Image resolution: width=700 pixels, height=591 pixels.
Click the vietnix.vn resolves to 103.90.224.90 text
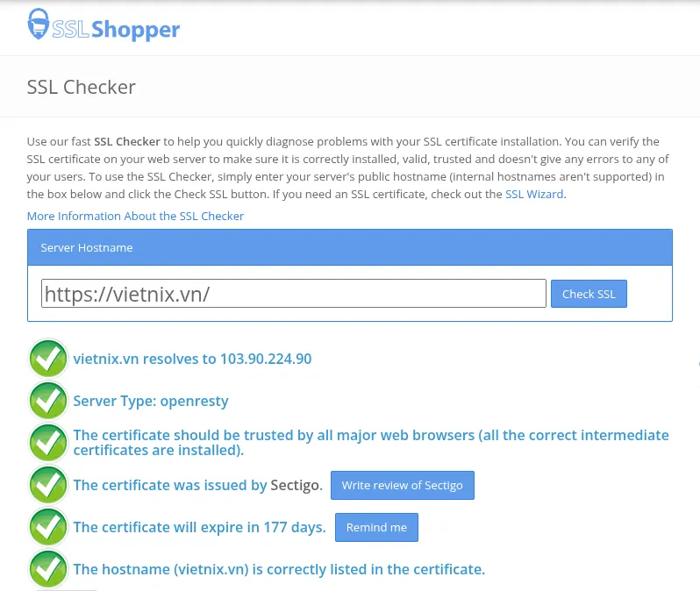point(192,359)
